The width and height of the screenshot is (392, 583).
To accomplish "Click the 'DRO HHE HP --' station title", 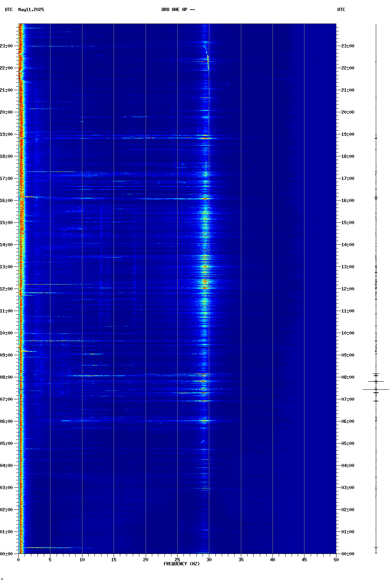I will click(178, 10).
